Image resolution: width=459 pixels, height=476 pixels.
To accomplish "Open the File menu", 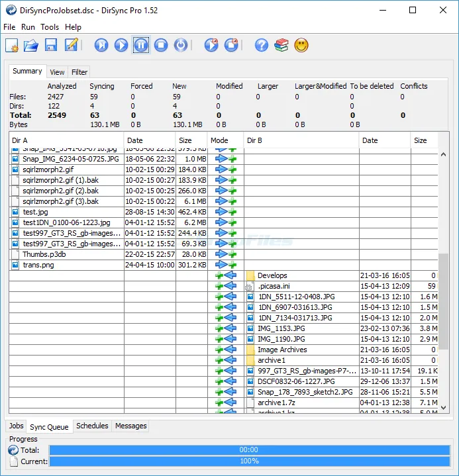I will (9, 27).
